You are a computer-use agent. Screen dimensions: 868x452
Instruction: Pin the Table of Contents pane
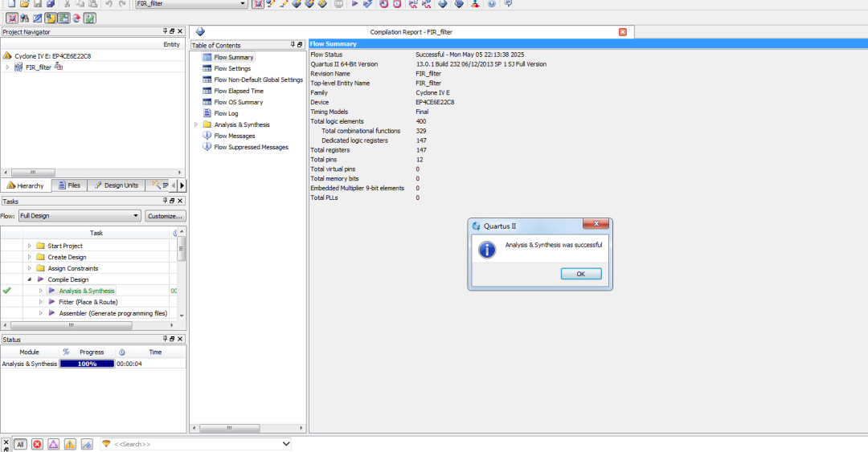(x=293, y=45)
